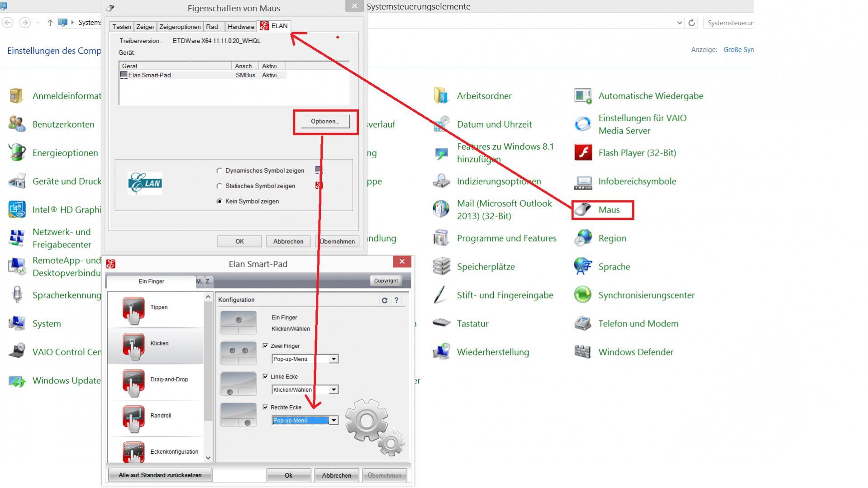
Task: Go up one level in Explorer
Action: pyautogui.click(x=50, y=23)
